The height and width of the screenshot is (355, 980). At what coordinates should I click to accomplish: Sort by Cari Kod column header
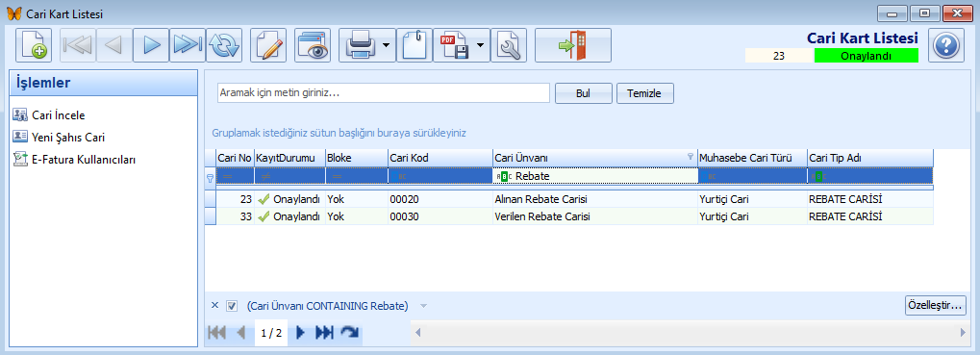440,158
